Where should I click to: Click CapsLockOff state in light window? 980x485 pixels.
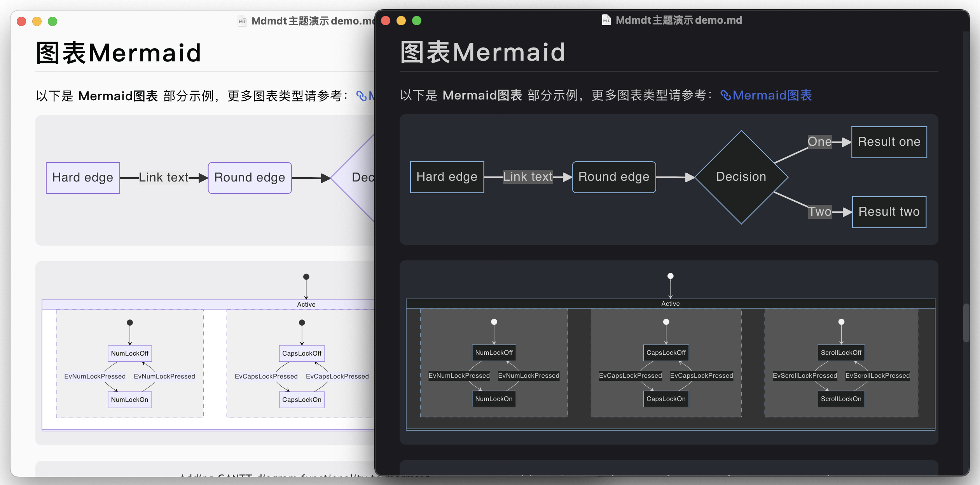click(302, 353)
